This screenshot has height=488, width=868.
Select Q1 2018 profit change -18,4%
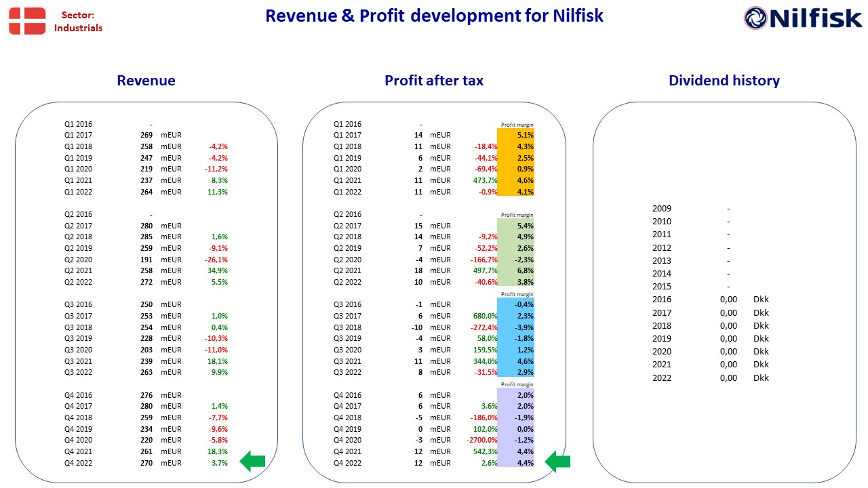[x=486, y=146]
